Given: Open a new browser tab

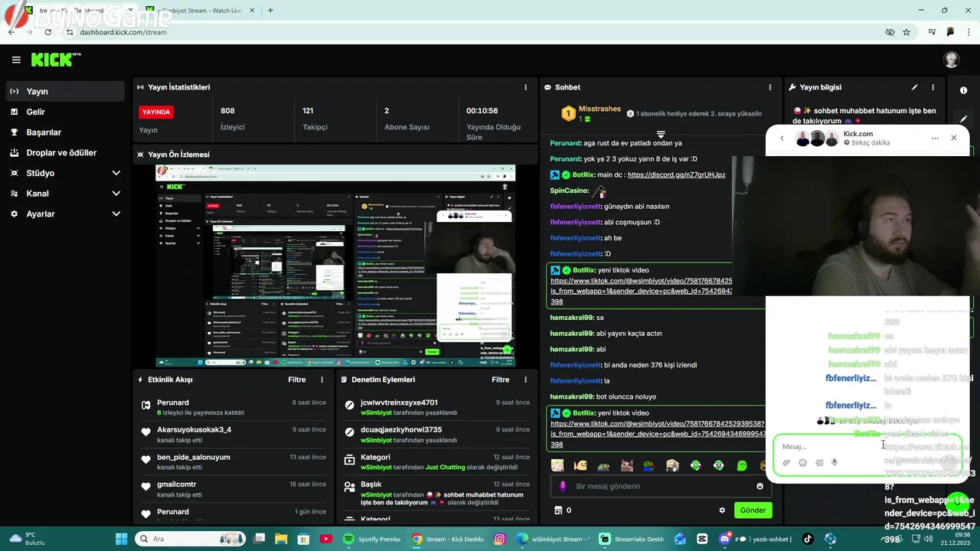Looking at the screenshot, I should 270,10.
